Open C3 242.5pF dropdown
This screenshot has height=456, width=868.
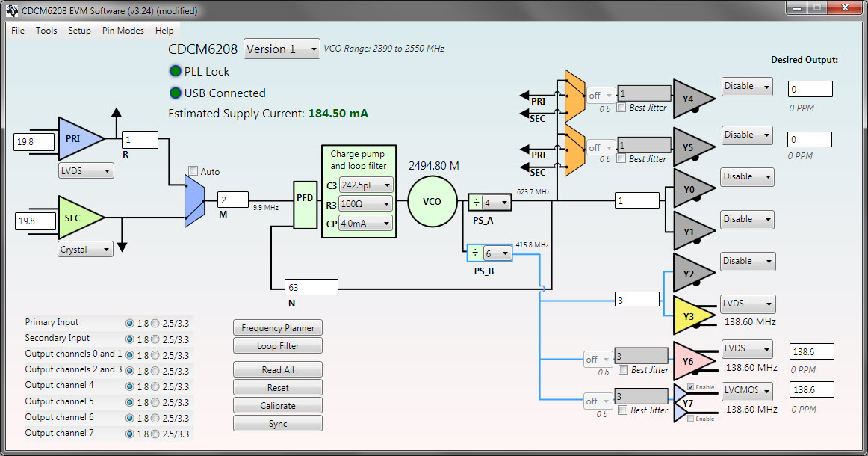tap(366, 185)
